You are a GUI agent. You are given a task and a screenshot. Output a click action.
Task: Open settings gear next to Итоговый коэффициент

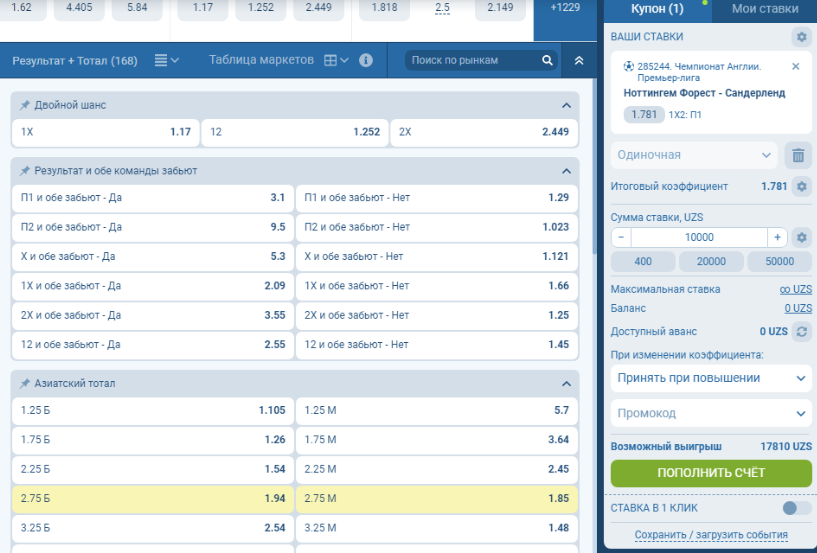click(x=800, y=186)
